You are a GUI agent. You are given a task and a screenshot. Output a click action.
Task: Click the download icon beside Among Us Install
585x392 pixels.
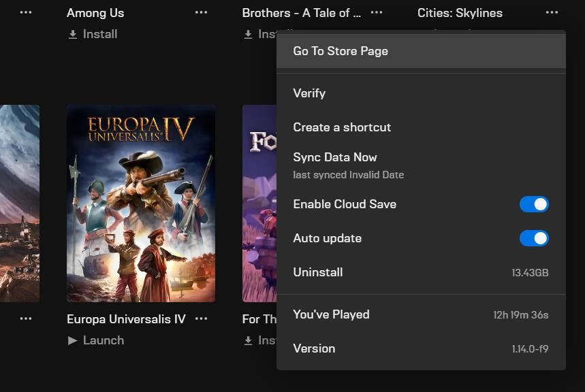click(72, 34)
